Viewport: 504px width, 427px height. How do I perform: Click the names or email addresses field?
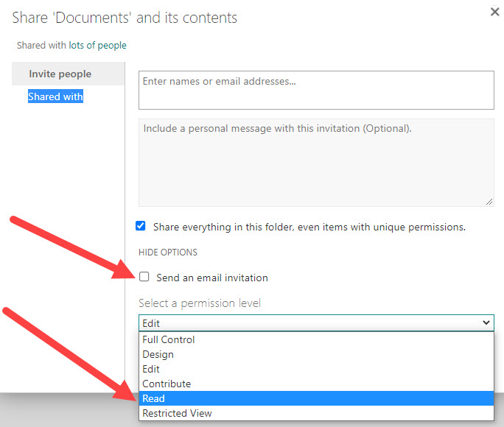pyautogui.click(x=316, y=91)
